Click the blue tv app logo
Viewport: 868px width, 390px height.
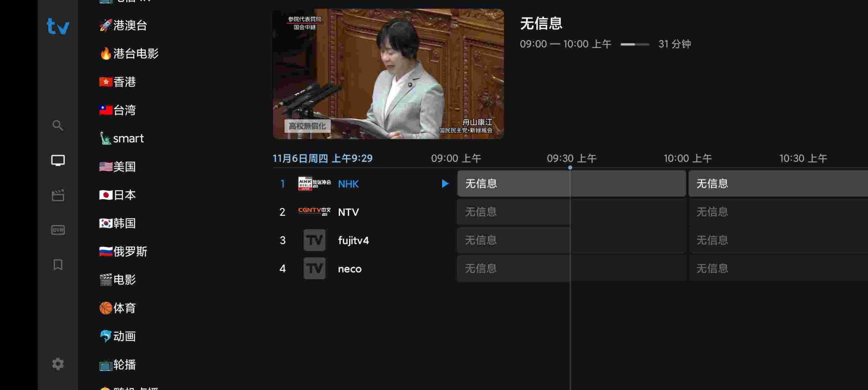[x=58, y=26]
